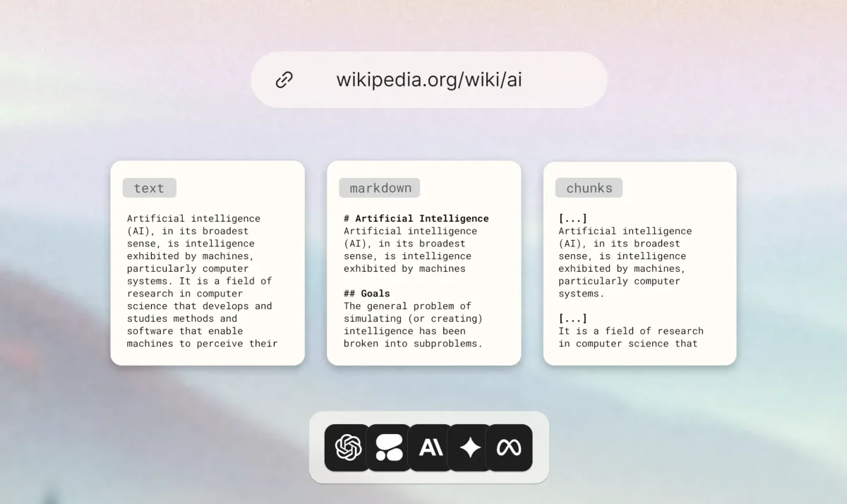The height and width of the screenshot is (504, 847).
Task: Select the markdown preview card
Action: click(x=423, y=263)
